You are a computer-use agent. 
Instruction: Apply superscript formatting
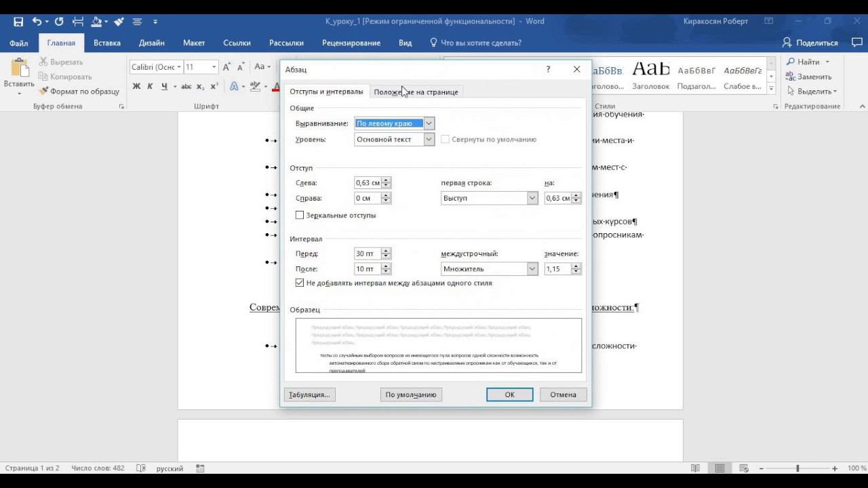(214, 86)
